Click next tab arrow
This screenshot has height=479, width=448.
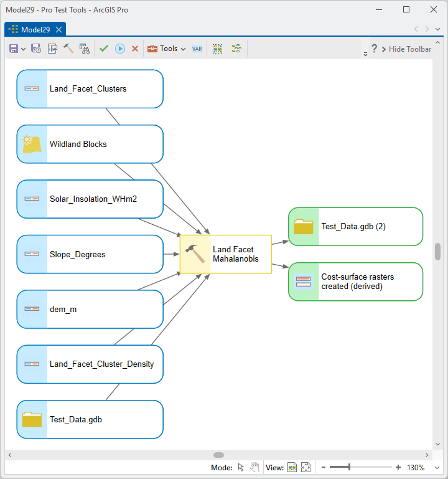tap(427, 29)
